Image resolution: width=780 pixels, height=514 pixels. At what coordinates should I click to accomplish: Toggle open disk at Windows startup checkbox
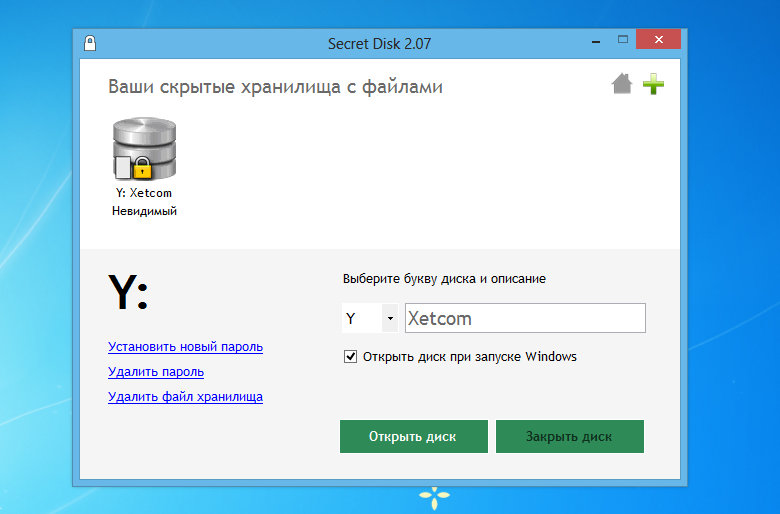[x=350, y=356]
